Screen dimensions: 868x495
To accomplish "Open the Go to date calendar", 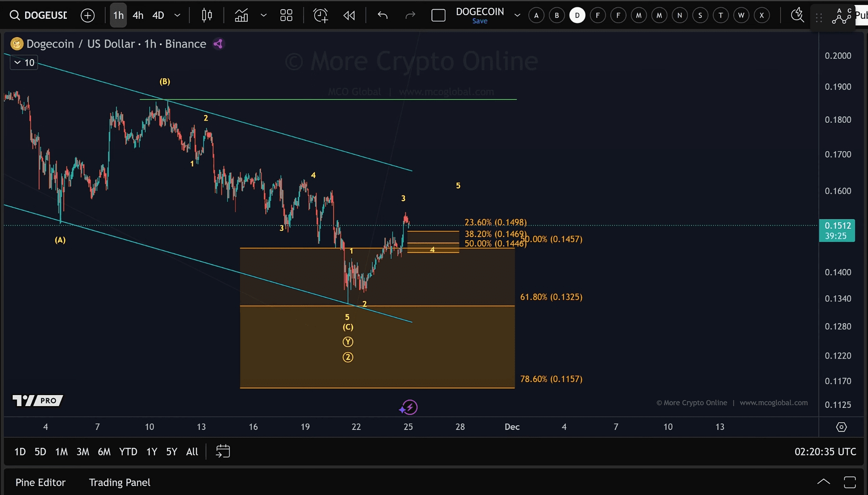I will pos(223,451).
